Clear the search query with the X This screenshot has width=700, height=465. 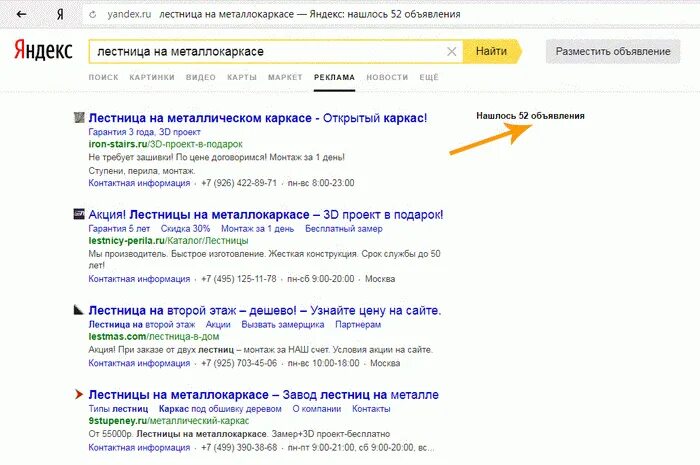[x=451, y=52]
